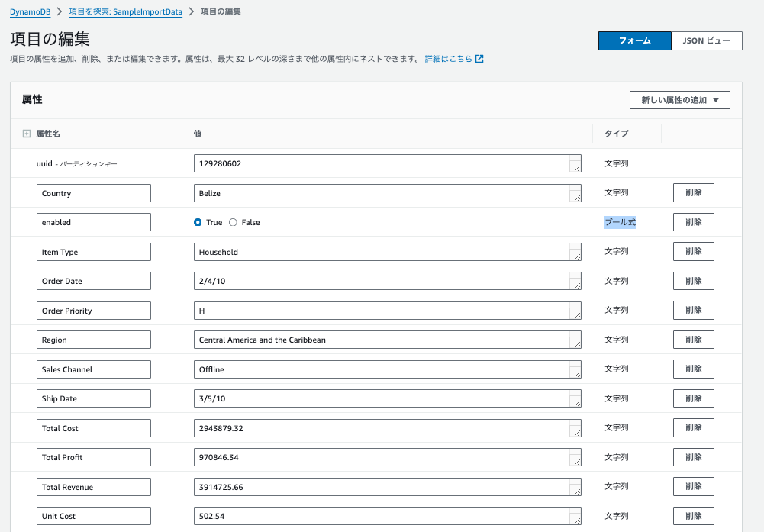Click the external link icon after 詳細はこちら
The width and height of the screenshot is (764, 532).
479,59
